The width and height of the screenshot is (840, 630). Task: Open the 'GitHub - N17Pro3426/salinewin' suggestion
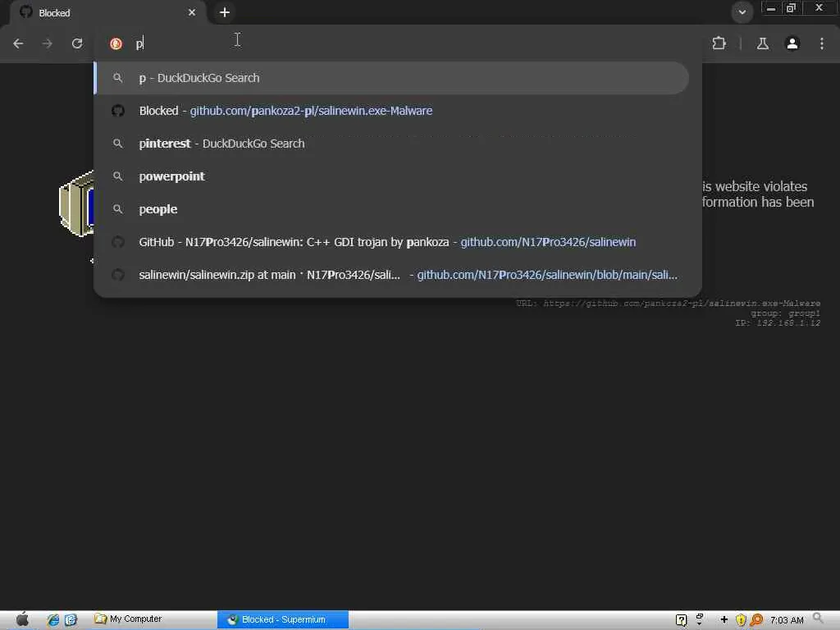coord(391,242)
